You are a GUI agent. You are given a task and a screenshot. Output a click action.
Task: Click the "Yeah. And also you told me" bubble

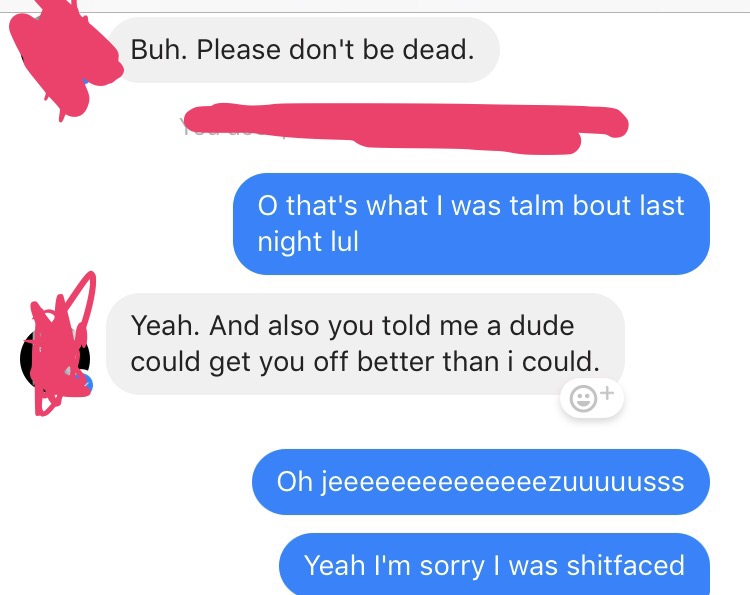tap(365, 344)
